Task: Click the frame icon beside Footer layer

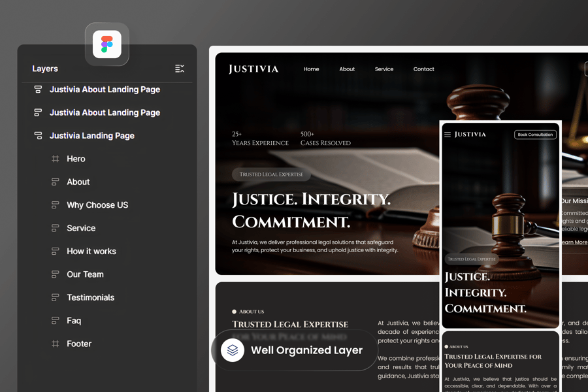Action: (56, 344)
